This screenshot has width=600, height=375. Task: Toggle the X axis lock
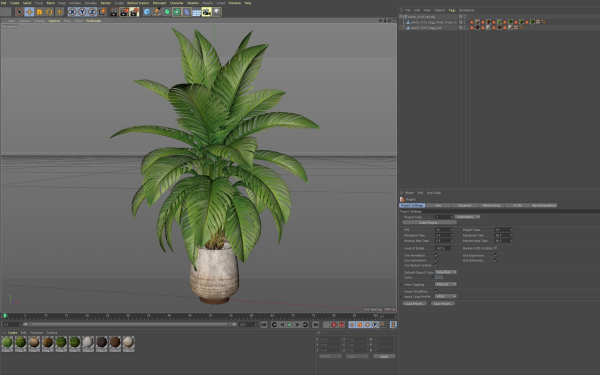tap(72, 12)
